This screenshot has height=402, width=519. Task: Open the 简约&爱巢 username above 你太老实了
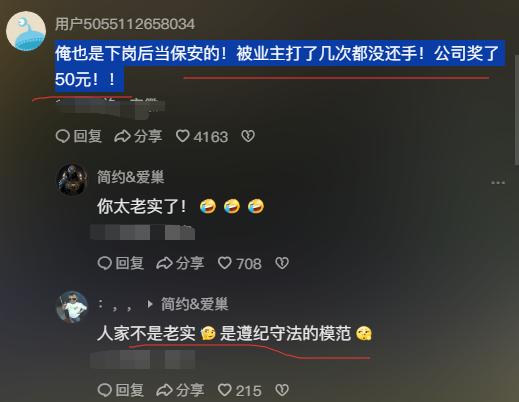131,177
